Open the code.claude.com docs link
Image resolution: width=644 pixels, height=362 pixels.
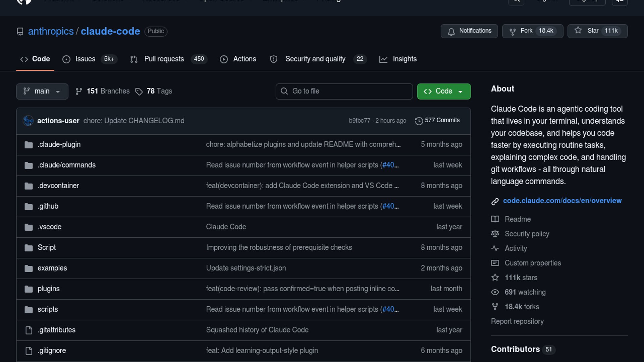(562, 200)
